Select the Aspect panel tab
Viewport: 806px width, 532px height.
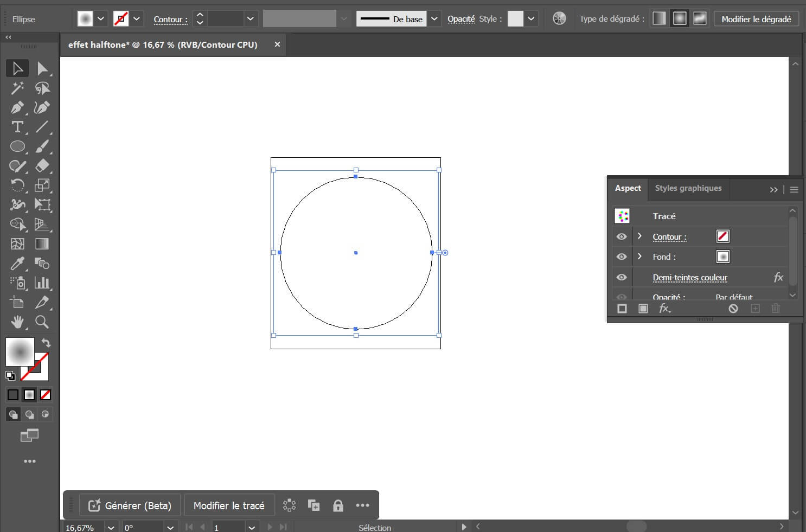point(628,188)
